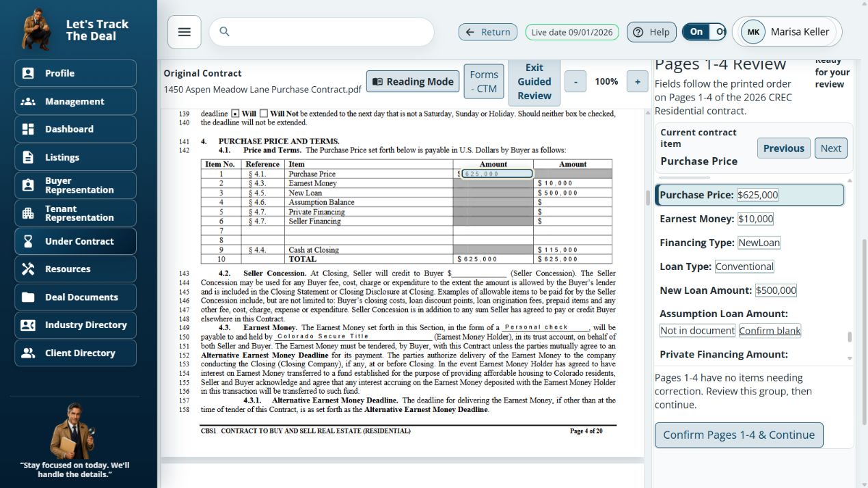The image size is (868, 488).
Task: Click the $115,000 Cash at Closing cell
Action: 573,250
